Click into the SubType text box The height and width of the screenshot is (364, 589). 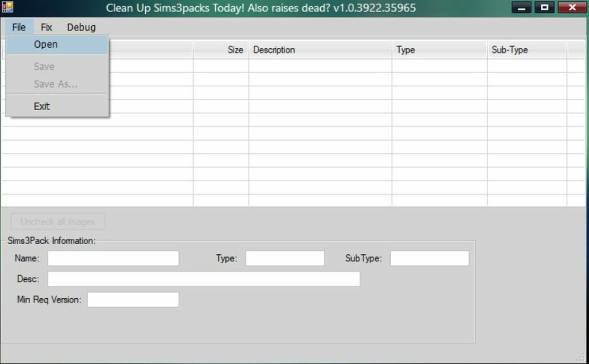coord(429,258)
